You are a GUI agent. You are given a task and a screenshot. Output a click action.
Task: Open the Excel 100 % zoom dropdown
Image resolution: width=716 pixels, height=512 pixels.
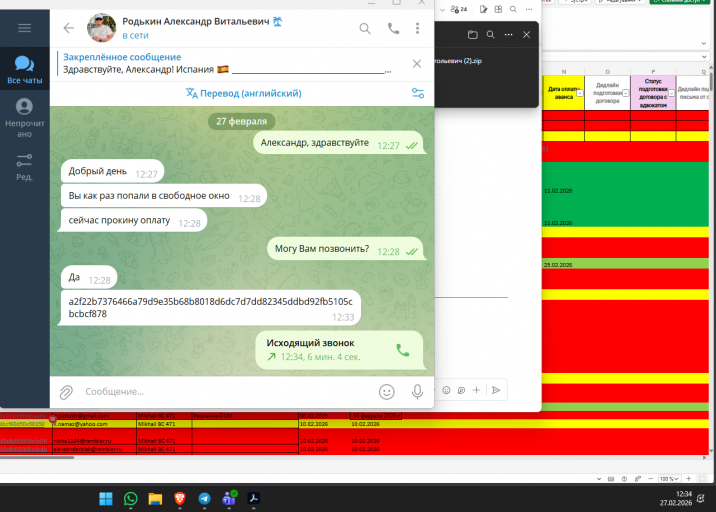tap(669, 479)
